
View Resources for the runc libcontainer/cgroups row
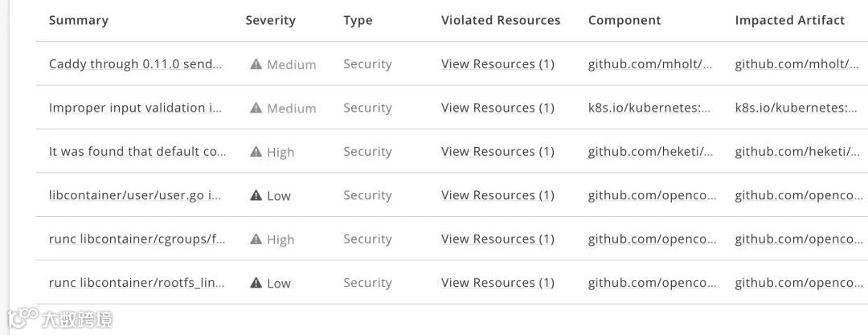click(497, 239)
